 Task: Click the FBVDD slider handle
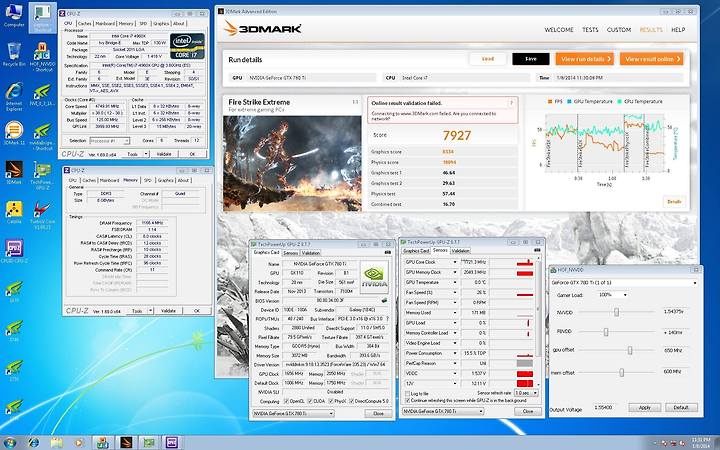point(606,332)
